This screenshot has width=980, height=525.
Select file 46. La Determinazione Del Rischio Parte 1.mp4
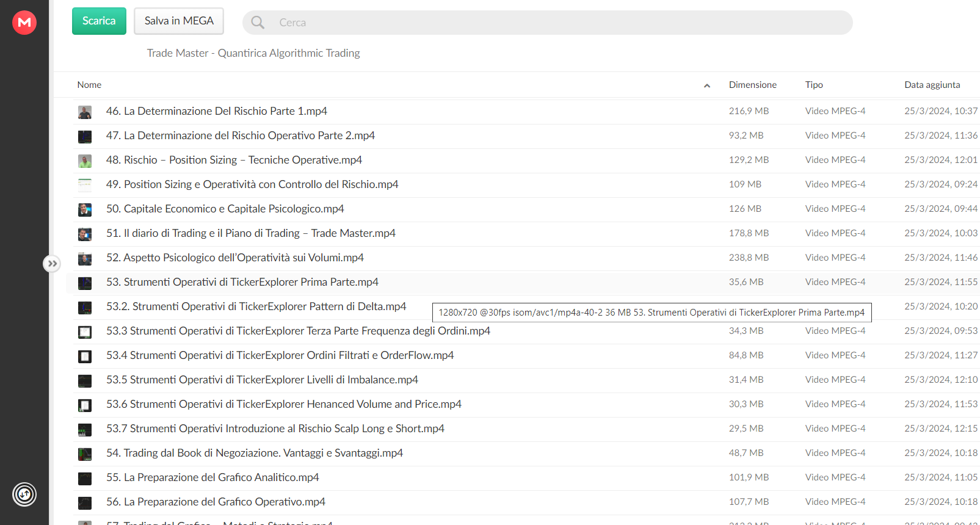(x=217, y=111)
